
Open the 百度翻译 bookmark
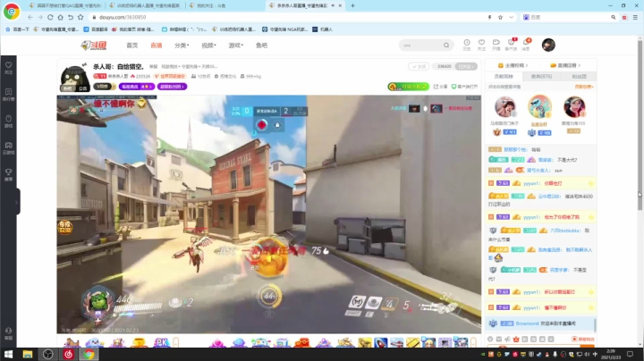(x=96, y=29)
